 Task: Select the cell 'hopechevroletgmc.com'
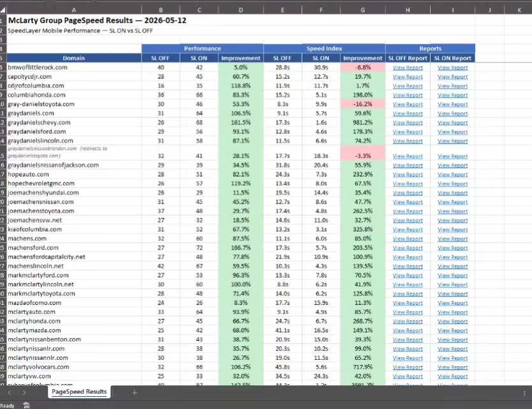pos(73,183)
